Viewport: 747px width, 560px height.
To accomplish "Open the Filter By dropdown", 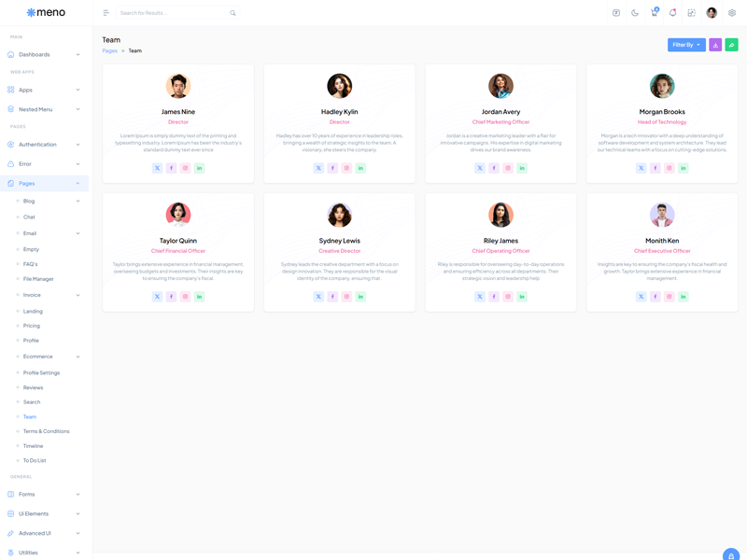I will (686, 45).
